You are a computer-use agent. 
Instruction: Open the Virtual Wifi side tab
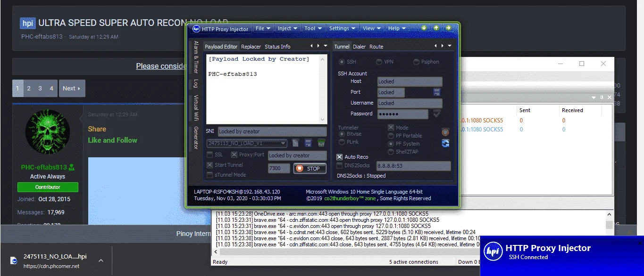point(196,108)
